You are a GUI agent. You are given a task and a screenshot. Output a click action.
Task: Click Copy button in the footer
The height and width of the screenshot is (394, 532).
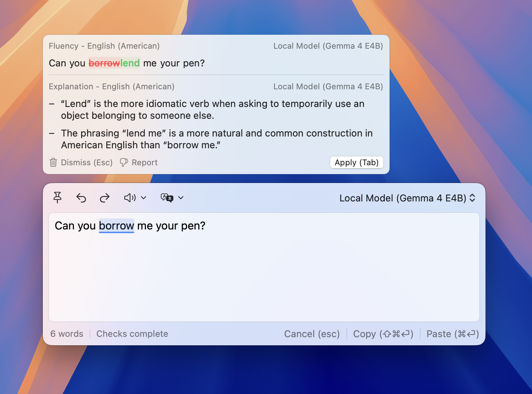[x=383, y=334]
